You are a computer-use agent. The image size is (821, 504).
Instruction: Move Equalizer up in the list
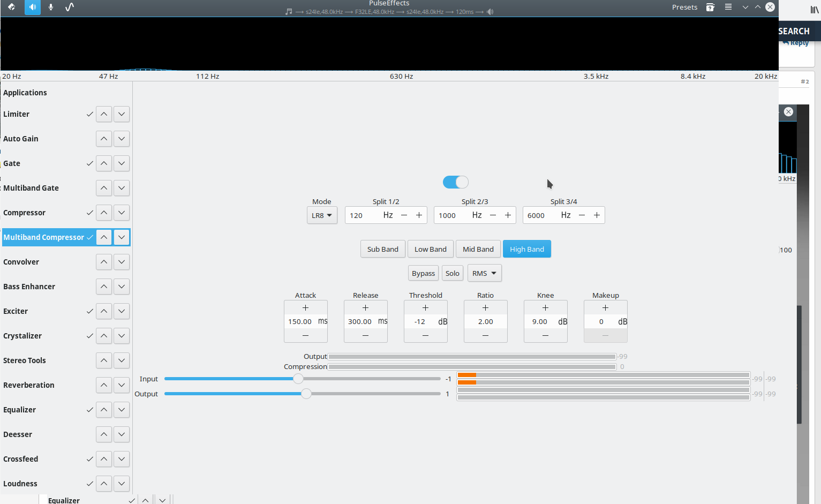click(104, 410)
